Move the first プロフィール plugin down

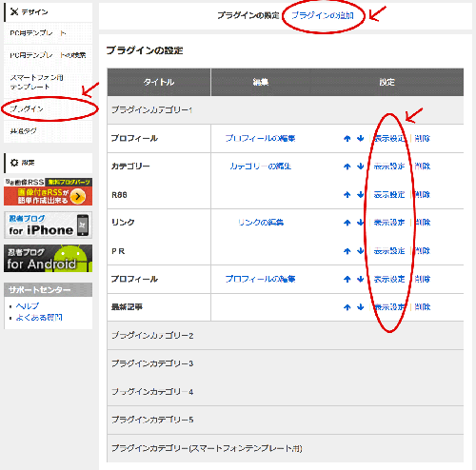[360, 138]
